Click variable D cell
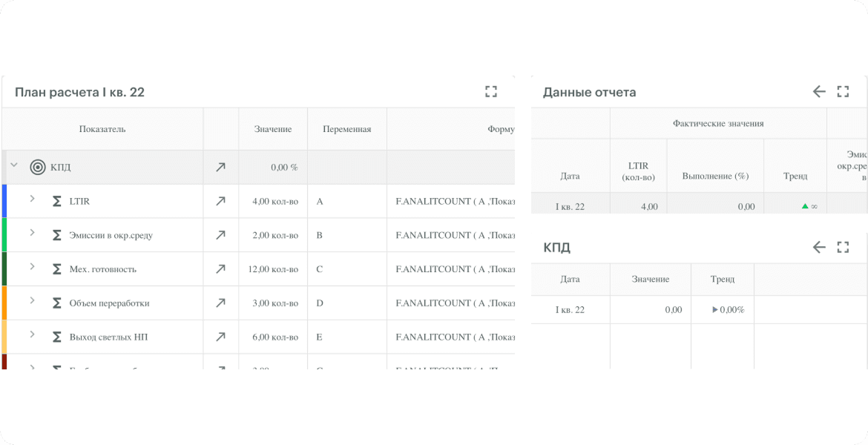The height and width of the screenshot is (445, 868). (x=347, y=303)
